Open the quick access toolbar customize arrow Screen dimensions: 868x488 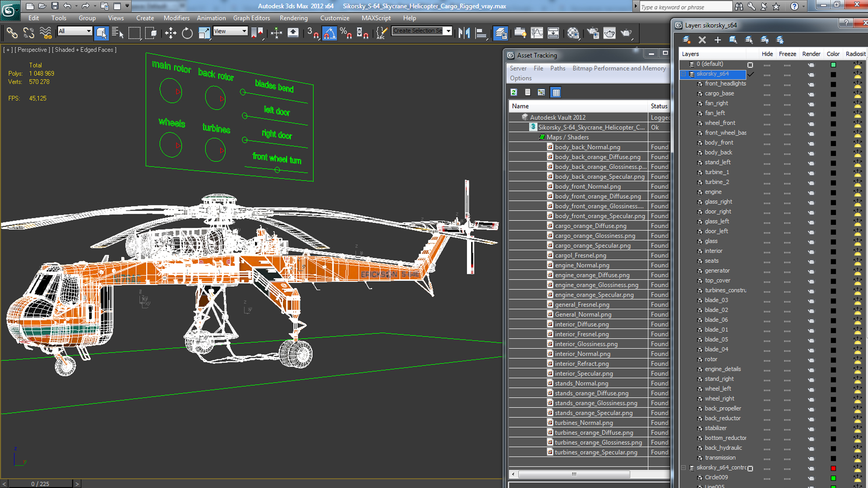point(127,6)
